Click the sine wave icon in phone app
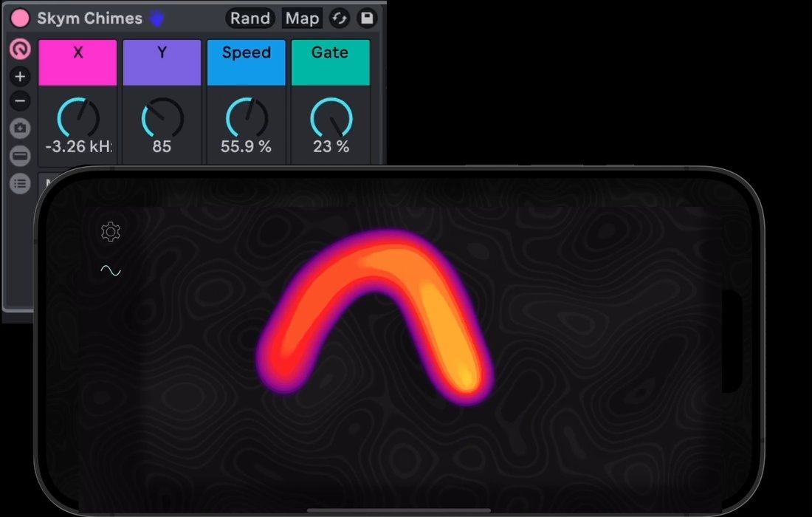Viewport: 812px width, 517px height. coord(110,270)
